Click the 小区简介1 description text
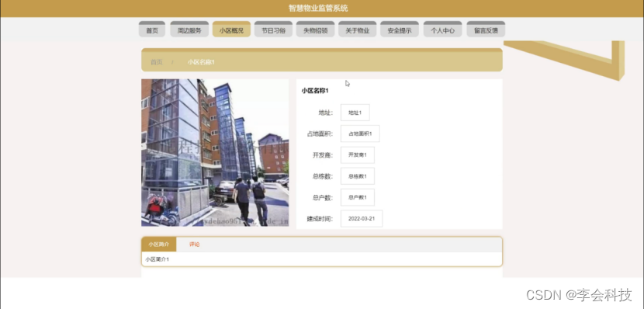644x309 pixels. coord(158,259)
